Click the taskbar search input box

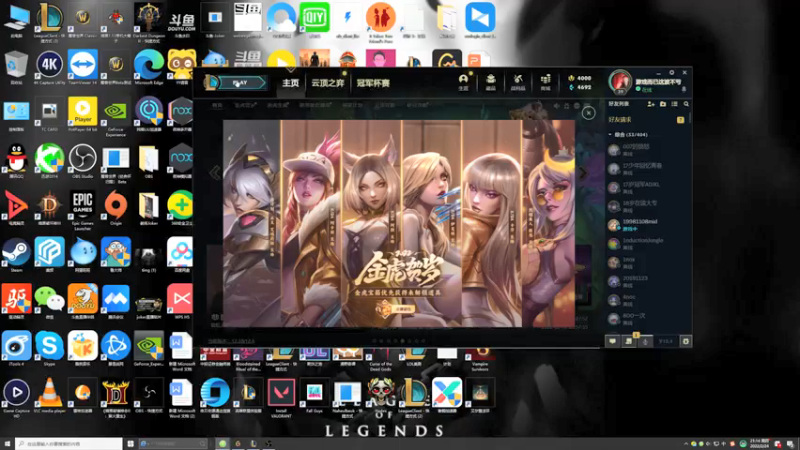click(69, 444)
